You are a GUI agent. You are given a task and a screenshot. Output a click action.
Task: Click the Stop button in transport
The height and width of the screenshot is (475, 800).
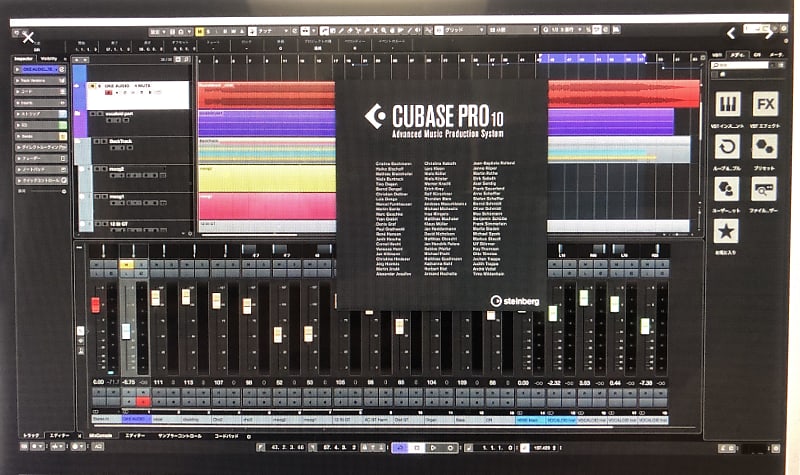click(x=416, y=447)
